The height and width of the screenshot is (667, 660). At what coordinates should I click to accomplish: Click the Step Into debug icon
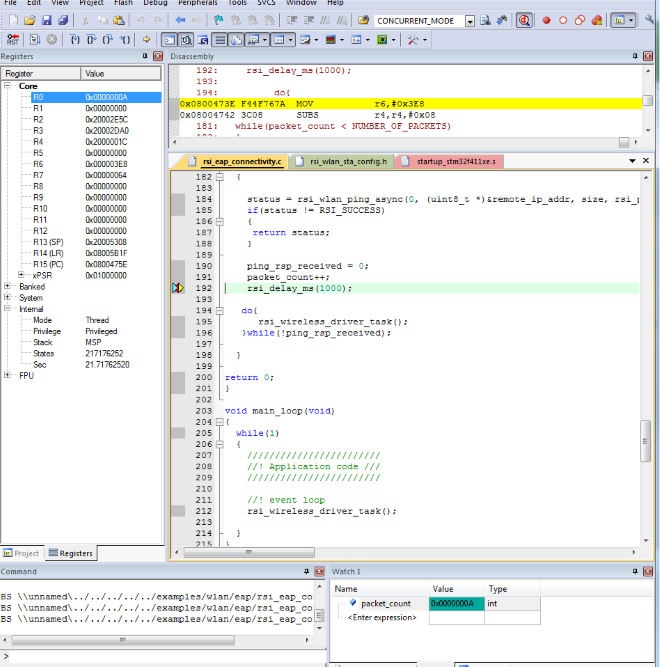tap(76, 39)
